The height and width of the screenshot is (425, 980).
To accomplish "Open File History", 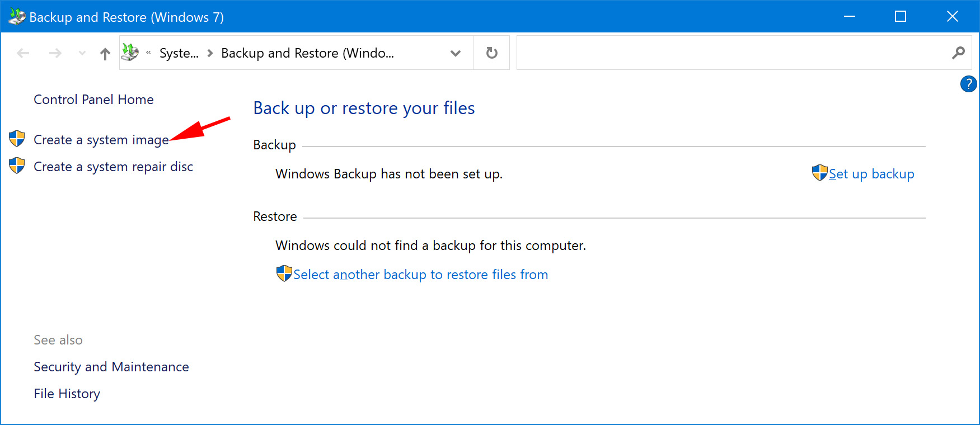I will [x=67, y=394].
